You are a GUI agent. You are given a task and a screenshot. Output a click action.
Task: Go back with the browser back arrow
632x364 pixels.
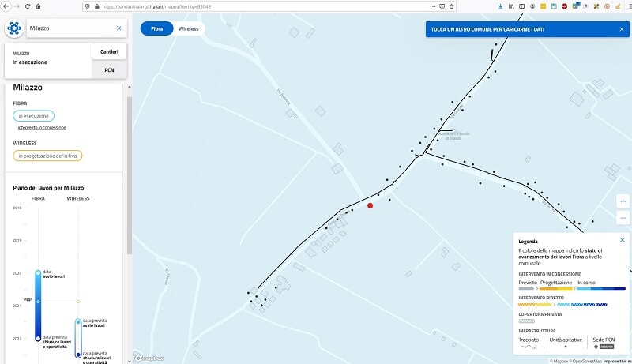(x=6, y=6)
